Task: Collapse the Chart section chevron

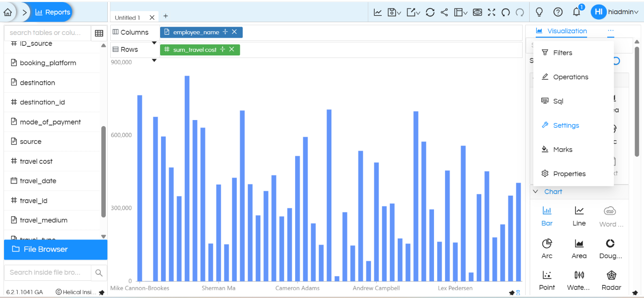Action: click(535, 192)
